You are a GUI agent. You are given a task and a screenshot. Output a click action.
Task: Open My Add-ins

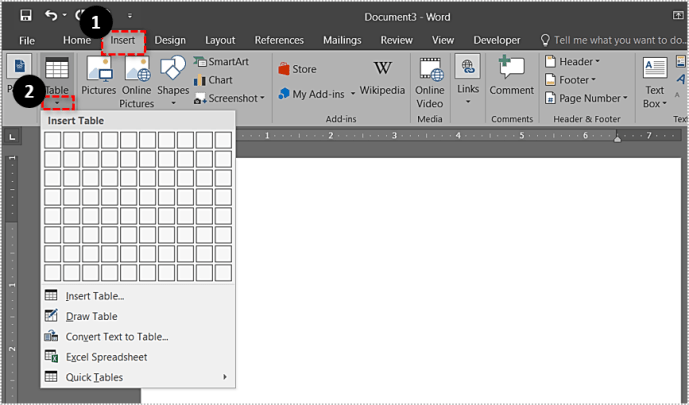312,94
